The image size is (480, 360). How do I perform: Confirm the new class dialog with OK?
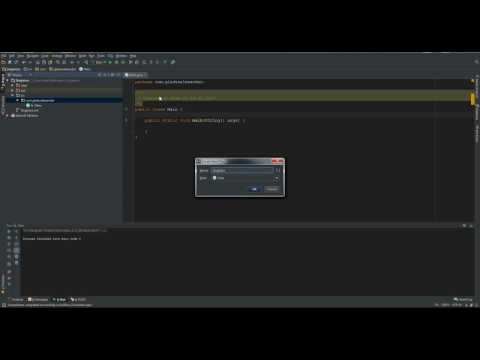[254, 189]
